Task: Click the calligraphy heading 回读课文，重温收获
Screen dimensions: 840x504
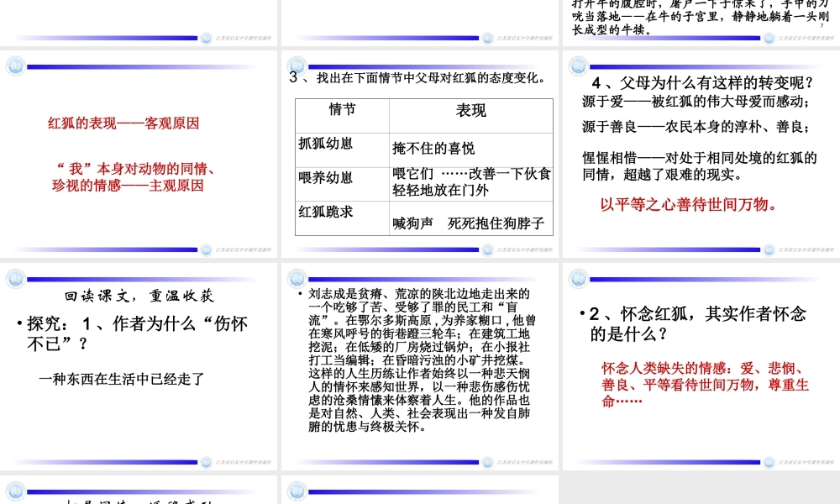Action: 139,296
